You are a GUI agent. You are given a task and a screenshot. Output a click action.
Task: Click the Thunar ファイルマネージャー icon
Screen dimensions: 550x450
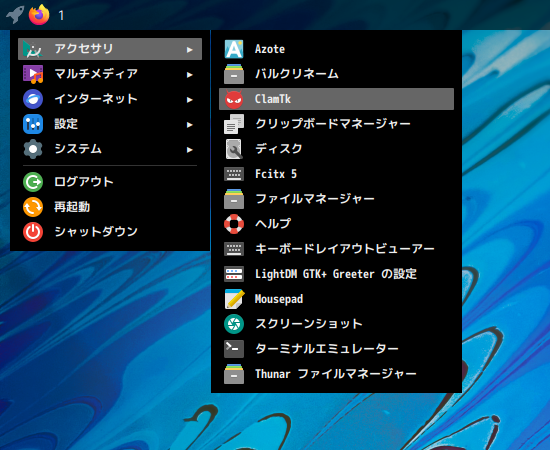pyautogui.click(x=234, y=374)
